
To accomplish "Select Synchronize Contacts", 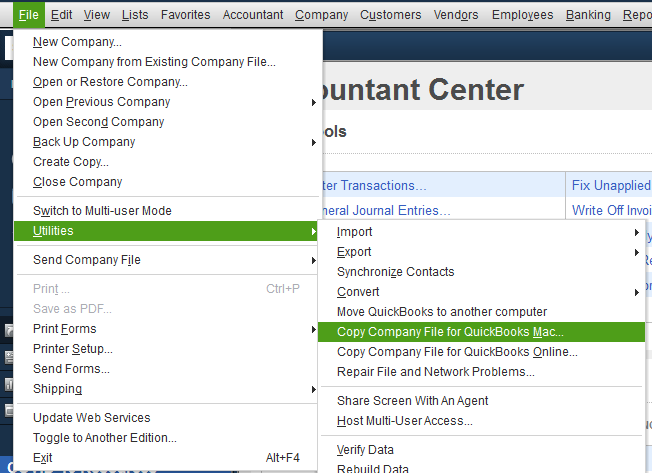I will (481, 271).
